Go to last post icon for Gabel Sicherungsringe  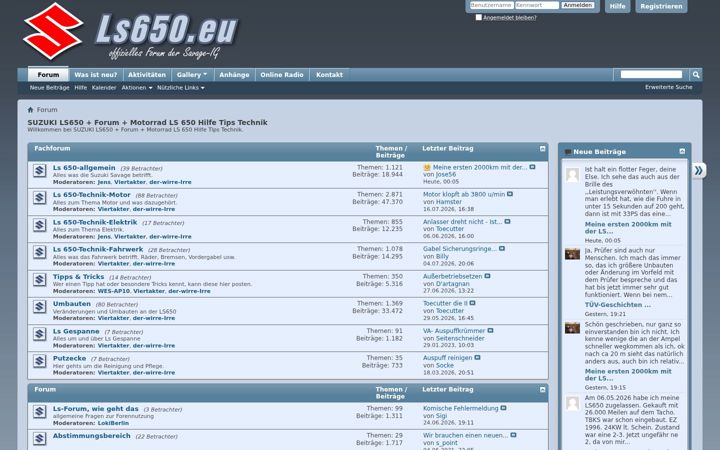(502, 248)
